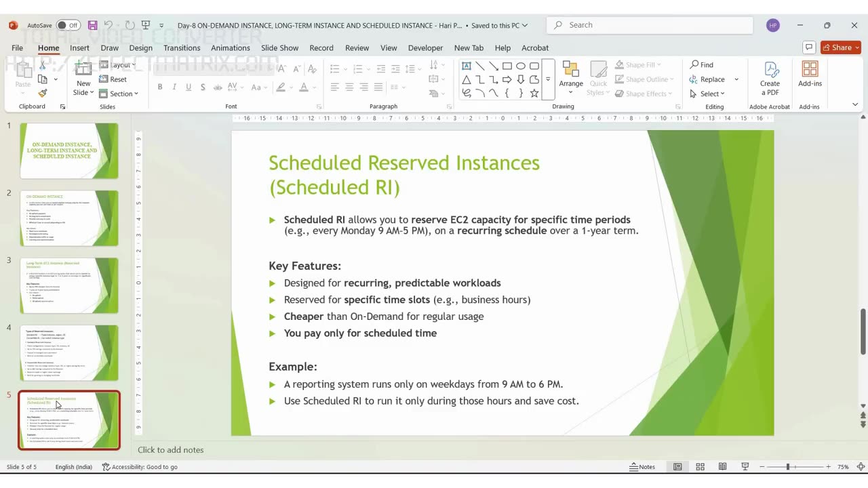Click the Replace button
The width and height of the screenshot is (868, 488).
click(707, 79)
